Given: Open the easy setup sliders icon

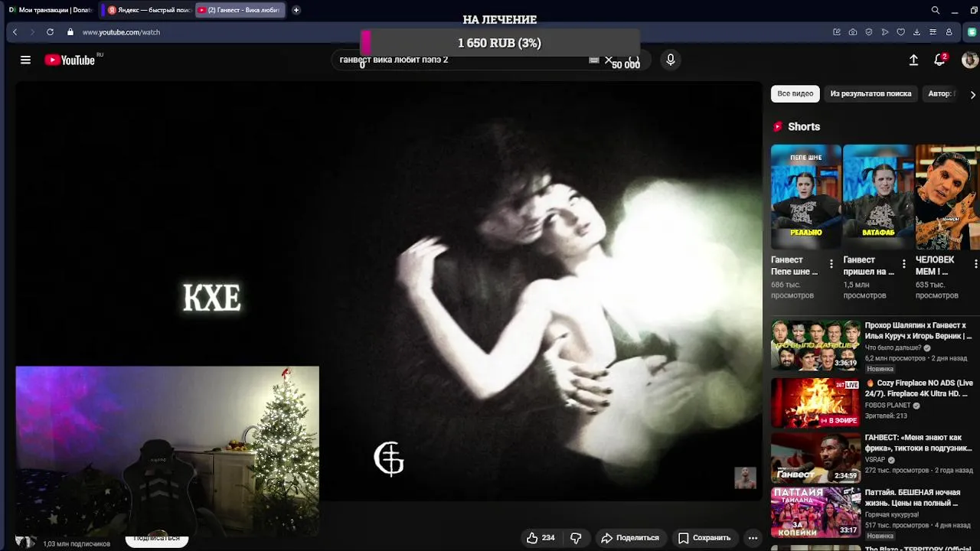Looking at the screenshot, I should tap(933, 32).
